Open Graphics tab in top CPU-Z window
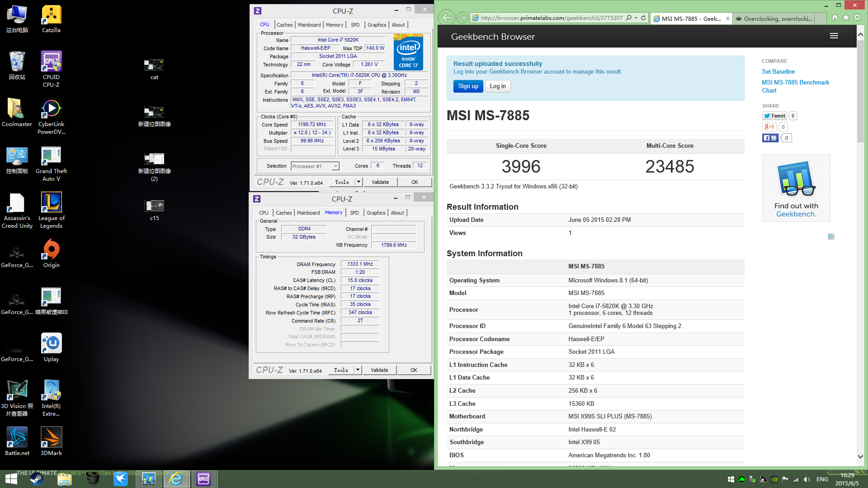Image resolution: width=868 pixels, height=488 pixels. click(377, 25)
